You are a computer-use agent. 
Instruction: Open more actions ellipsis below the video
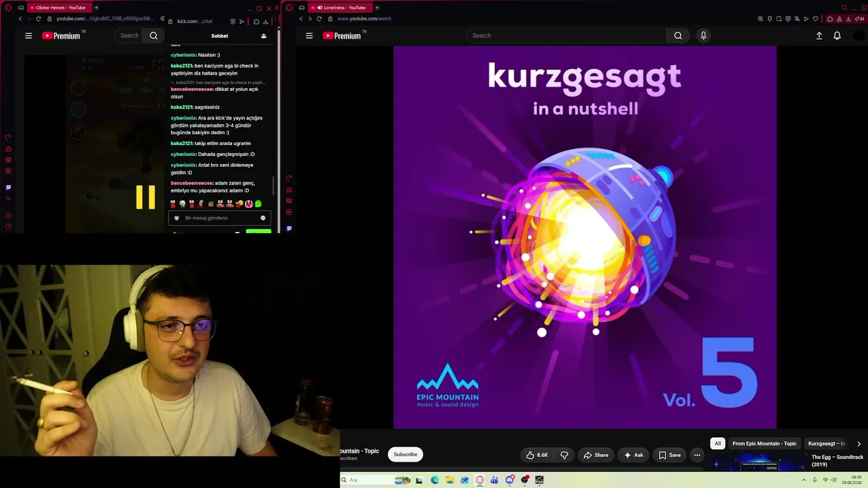point(696,455)
